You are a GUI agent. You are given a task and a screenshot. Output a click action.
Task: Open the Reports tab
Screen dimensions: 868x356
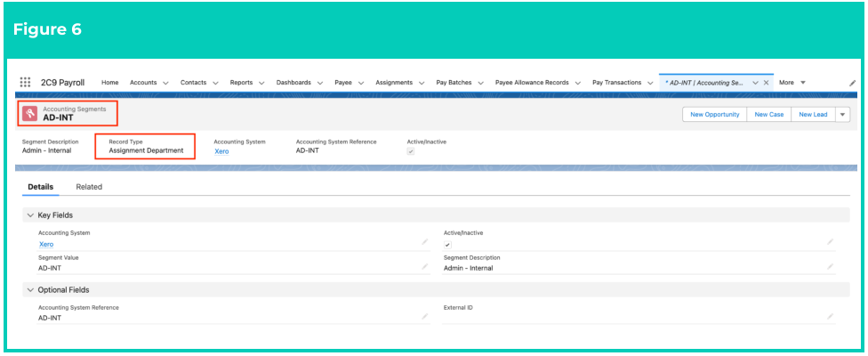(x=241, y=83)
